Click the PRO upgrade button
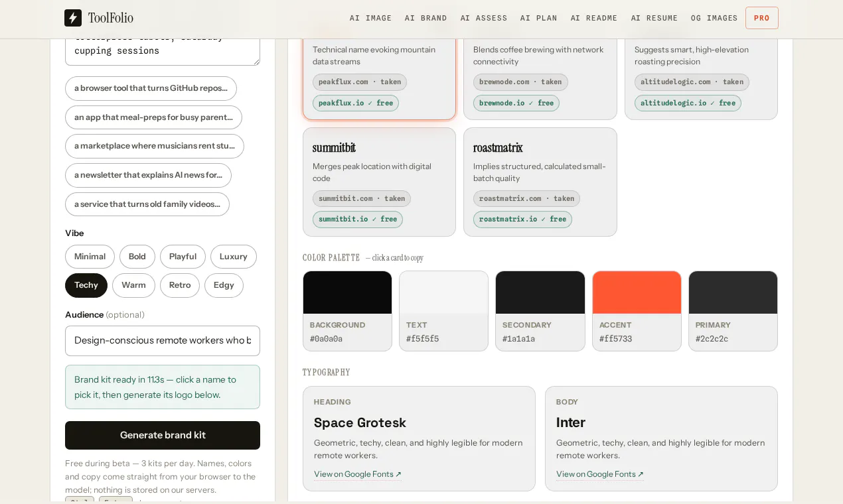The width and height of the screenshot is (843, 504). (x=762, y=18)
